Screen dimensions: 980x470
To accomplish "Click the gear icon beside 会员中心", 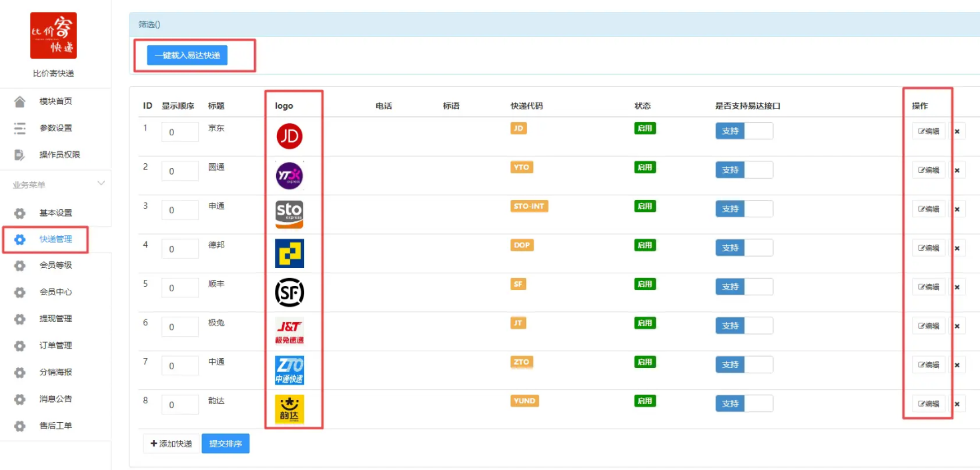I will (20, 292).
